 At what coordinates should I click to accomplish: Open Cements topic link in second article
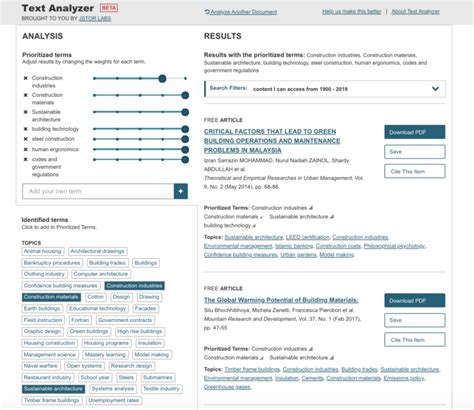click(313, 378)
